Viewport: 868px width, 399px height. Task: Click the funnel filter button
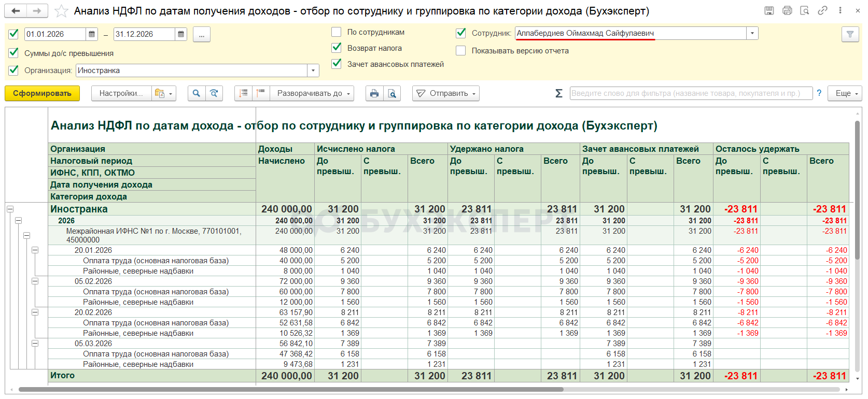850,34
